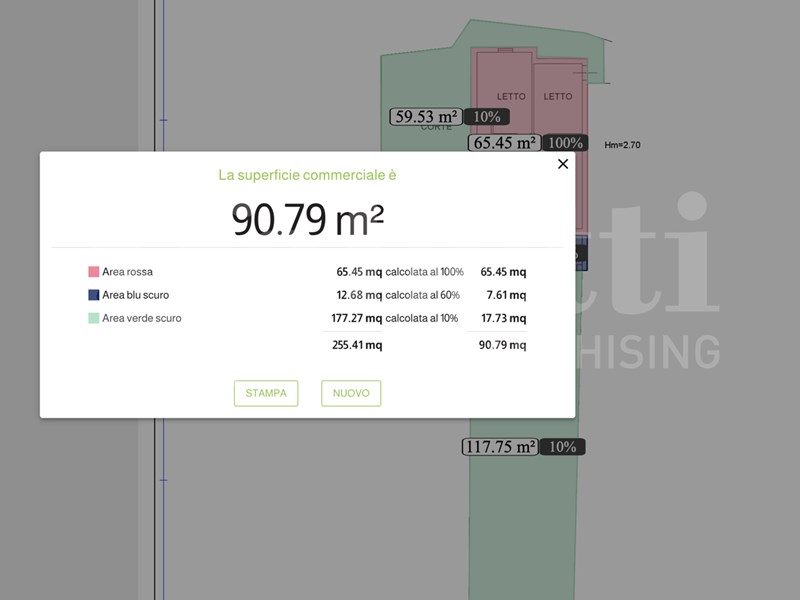Click the Area verde scuro row label
This screenshot has width=800, height=600.
coord(142,318)
